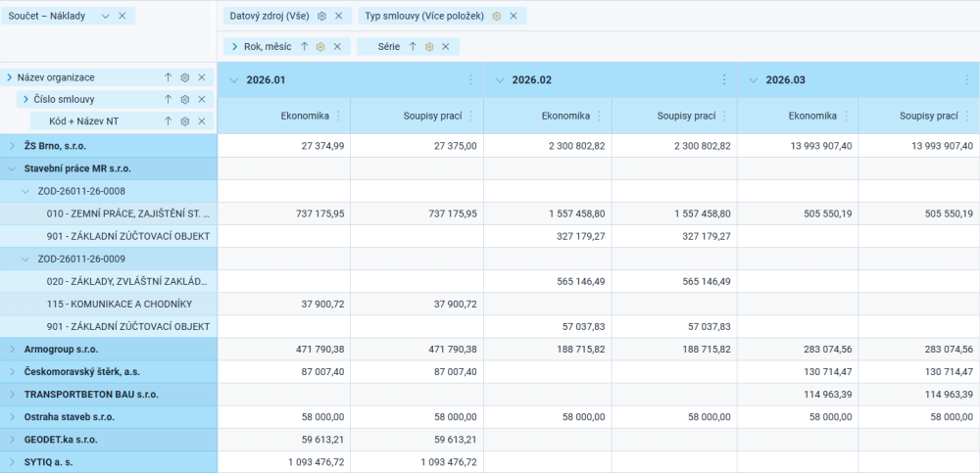The height and width of the screenshot is (473, 980).
Task: Expand the Armogroup s.r.o. row
Action: coord(12,350)
